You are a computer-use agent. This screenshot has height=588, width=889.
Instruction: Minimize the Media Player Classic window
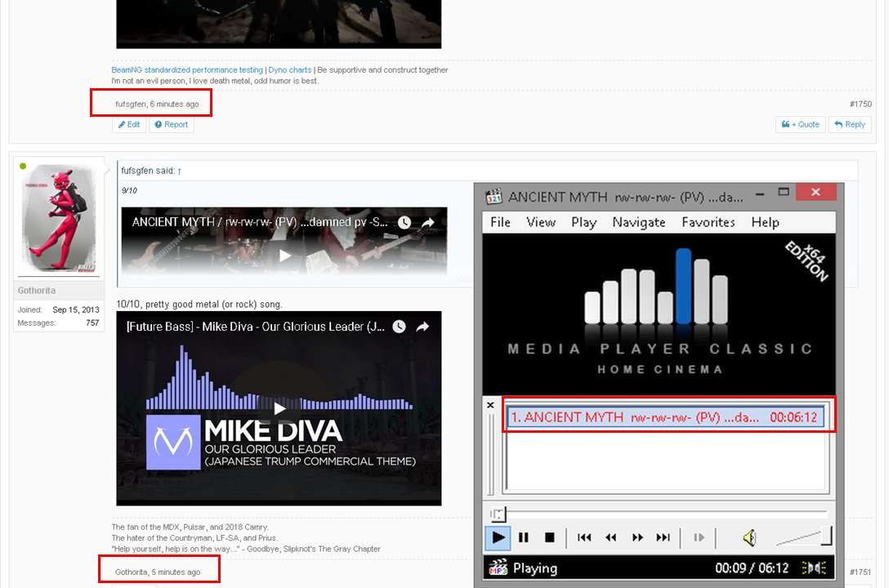[x=760, y=194]
